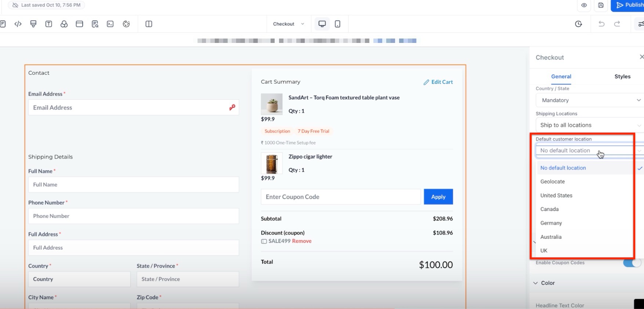Switch to mobile device view
The image size is (644, 309).
pos(337,24)
